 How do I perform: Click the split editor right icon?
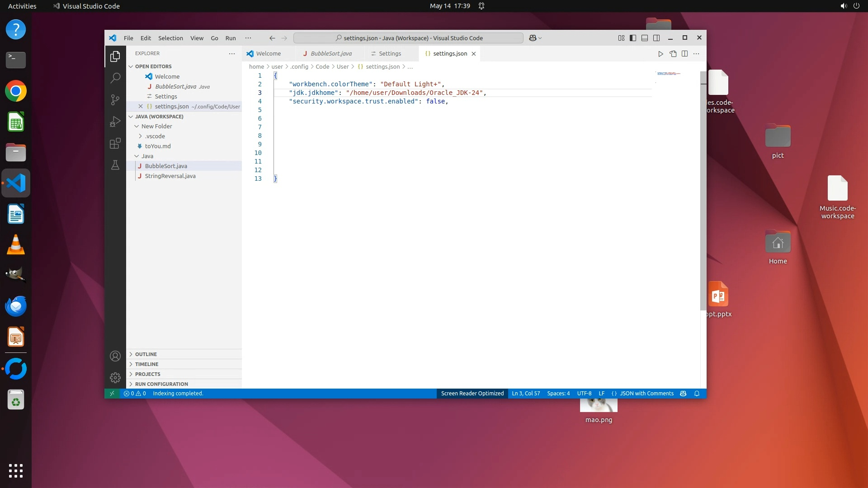point(684,54)
